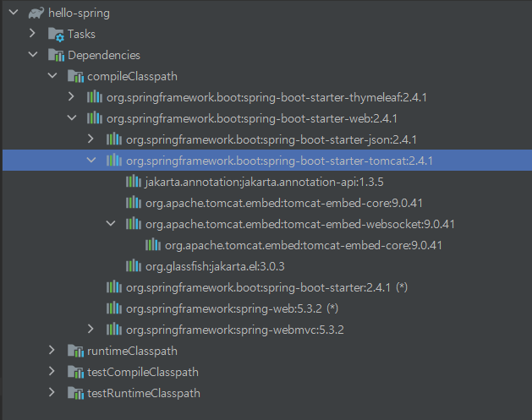532x420 pixels.
Task: Select the hello-spring project name
Action: (x=79, y=14)
